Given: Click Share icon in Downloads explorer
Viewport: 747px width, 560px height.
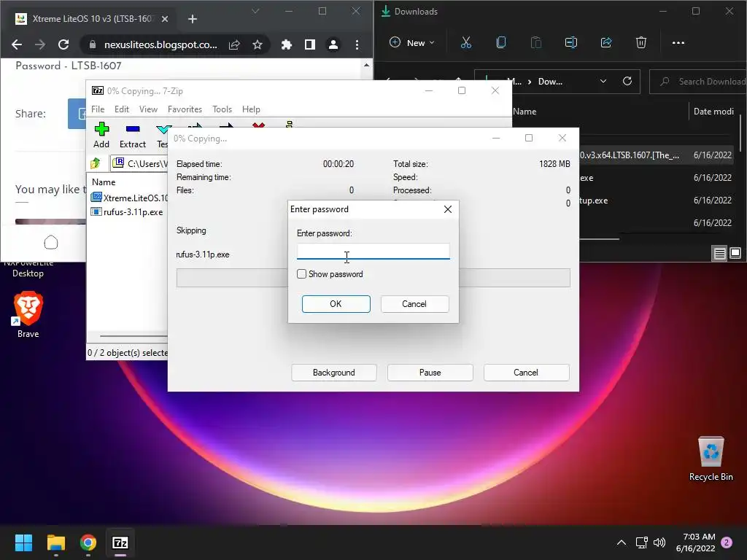Looking at the screenshot, I should [x=606, y=43].
